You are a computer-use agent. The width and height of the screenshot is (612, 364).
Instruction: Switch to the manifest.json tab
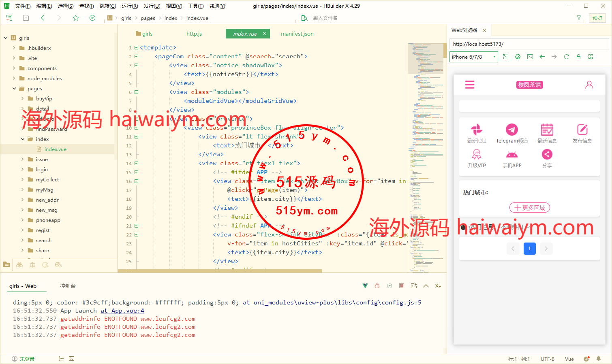pos(297,34)
